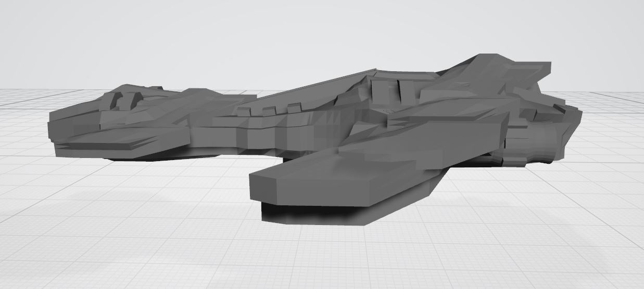This screenshot has height=289, width=644.
Task: Click the spaceship's large foreground wing slab
Action: (333, 177)
